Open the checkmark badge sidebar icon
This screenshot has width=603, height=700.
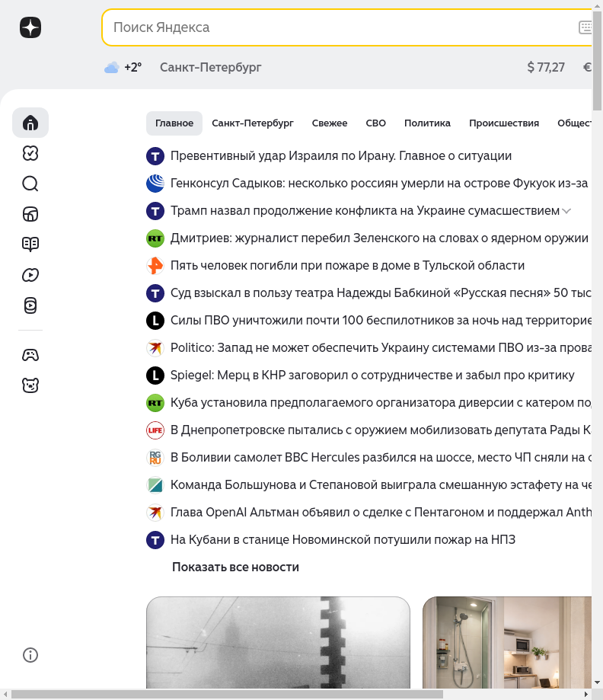pos(30,153)
